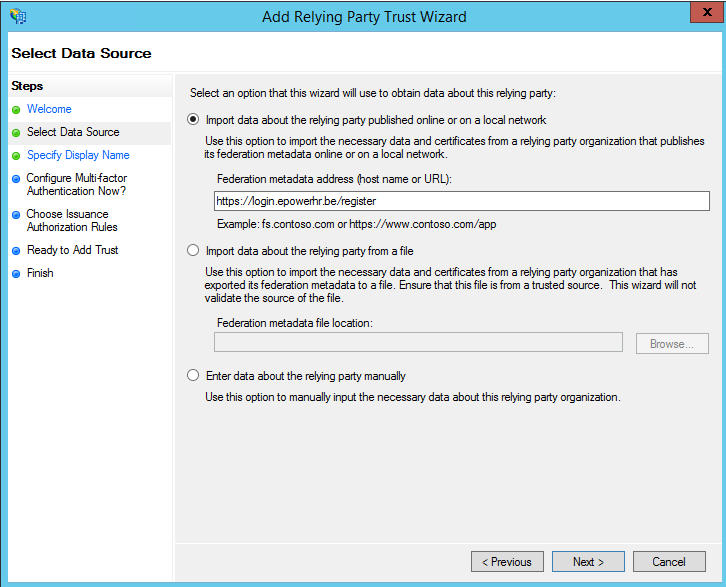Click the Finish step
Viewport: 726px width, 587px height.
coord(40,273)
